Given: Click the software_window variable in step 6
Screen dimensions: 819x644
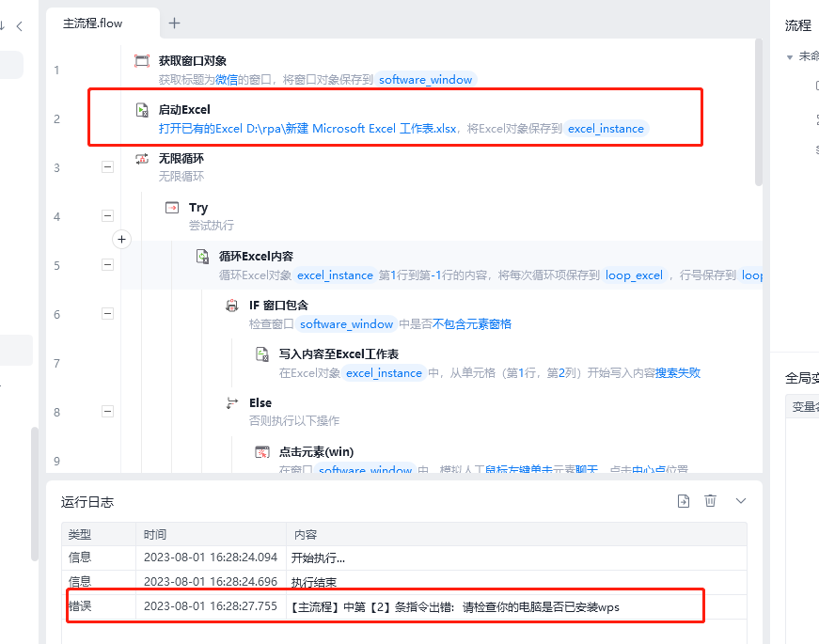Looking at the screenshot, I should 346,323.
